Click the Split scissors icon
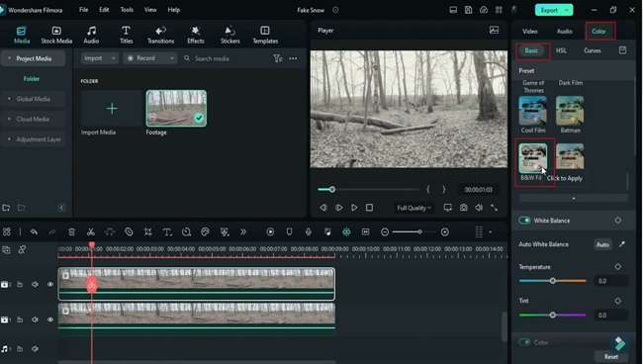643x364 pixels. (91, 232)
